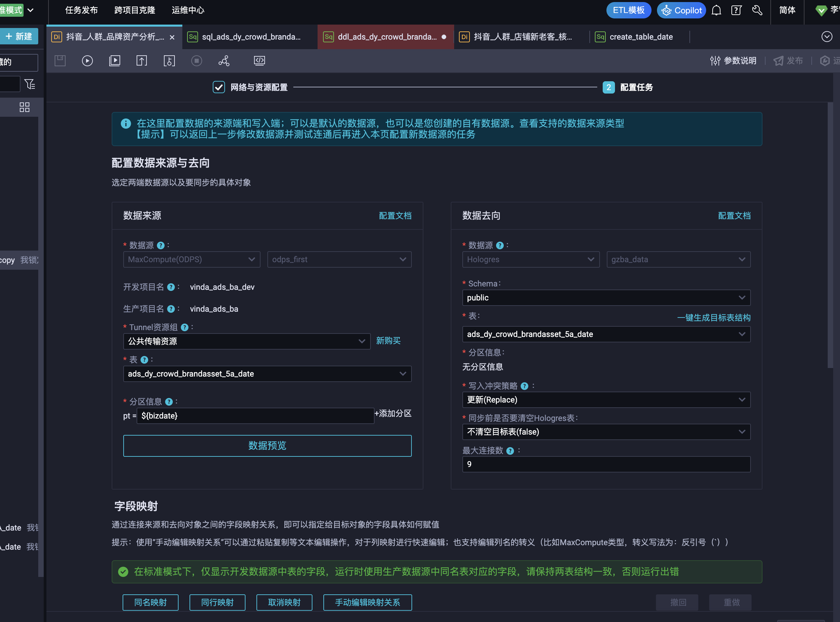
Task: Help icon next to 最大连接数
Action: 510,451
